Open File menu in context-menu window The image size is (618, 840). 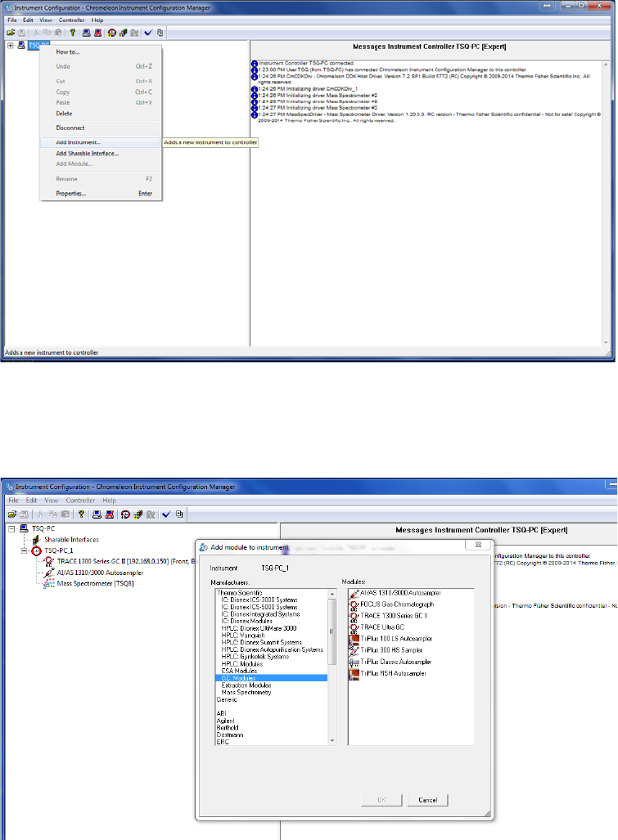tap(11, 20)
